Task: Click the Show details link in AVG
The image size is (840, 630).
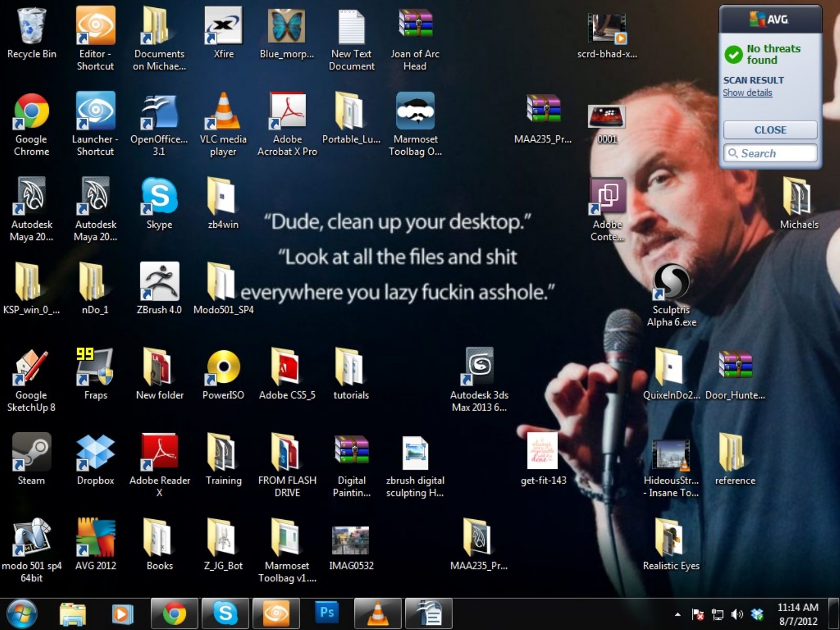Action: 747,93
